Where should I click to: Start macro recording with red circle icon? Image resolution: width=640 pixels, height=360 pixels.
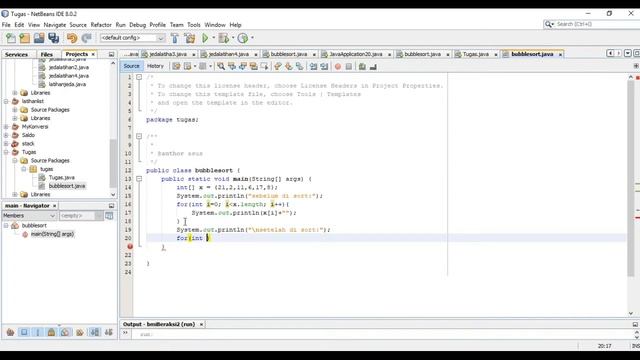338,66
